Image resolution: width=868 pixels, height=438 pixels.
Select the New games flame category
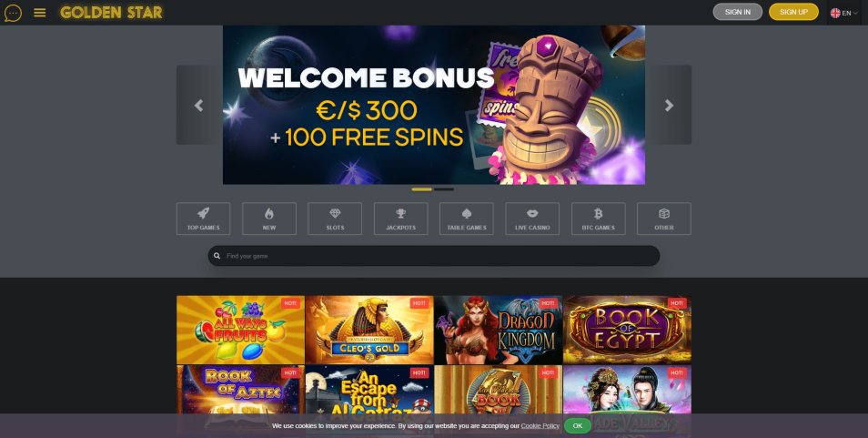[269, 219]
